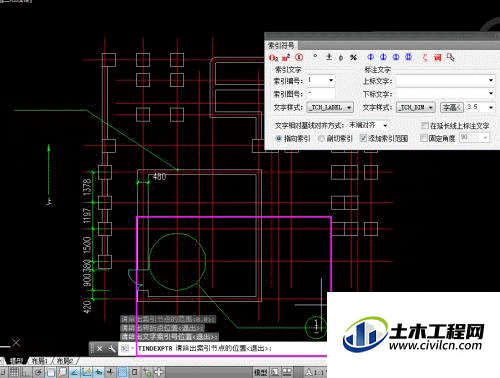The image size is (500, 378).
Task: Switch to 布局1 layout tab
Action: click(40, 361)
